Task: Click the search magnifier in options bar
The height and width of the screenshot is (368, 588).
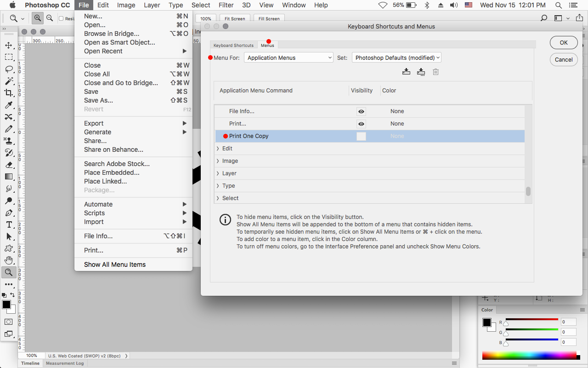Action: click(x=544, y=18)
